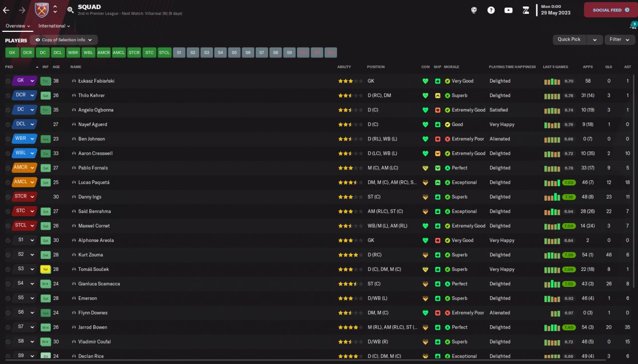This screenshot has width=638, height=364.
Task: Expand the GK position dropdown for Fabiański
Action: coord(32,81)
